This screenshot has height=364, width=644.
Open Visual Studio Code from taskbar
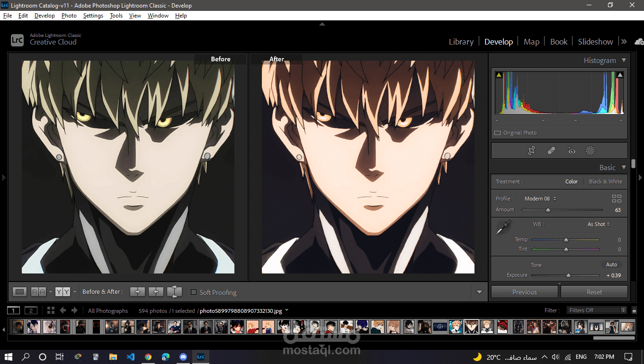[130, 357]
